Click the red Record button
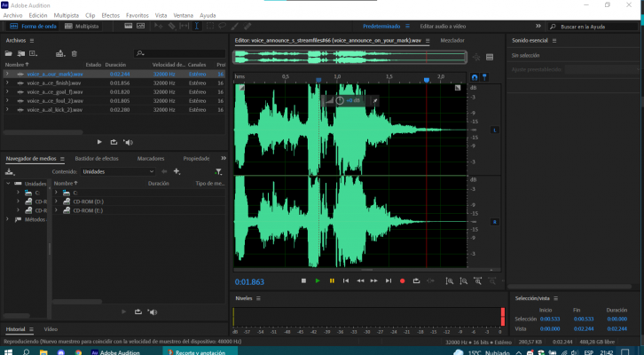Screen dimensions: 644x355 click(x=403, y=281)
